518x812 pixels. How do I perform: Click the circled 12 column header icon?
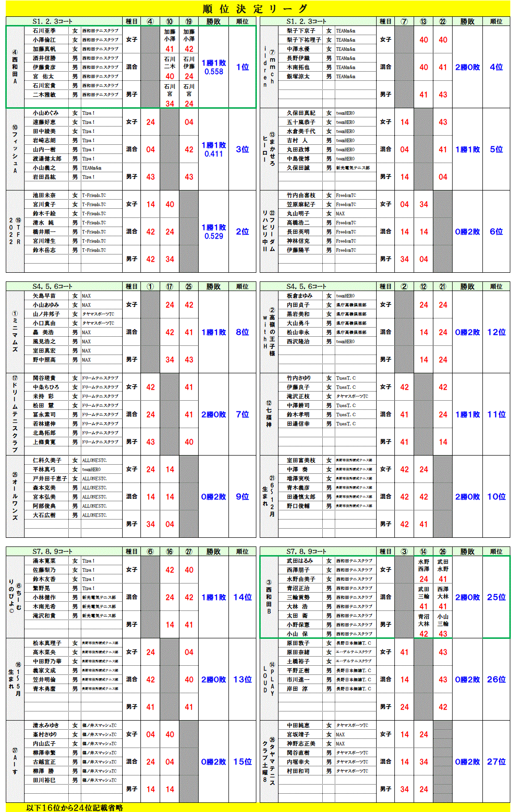(x=424, y=287)
